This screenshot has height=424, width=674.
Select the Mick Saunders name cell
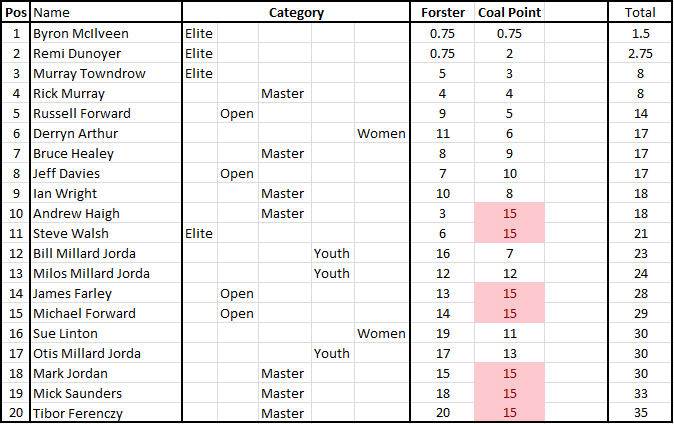[x=80, y=393]
